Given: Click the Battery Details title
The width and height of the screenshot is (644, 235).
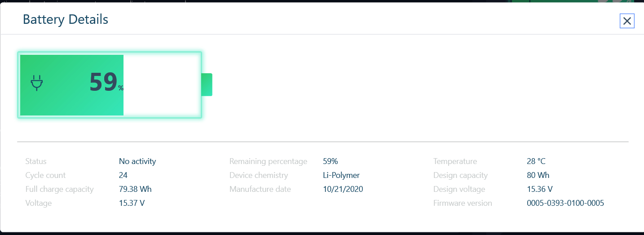Looking at the screenshot, I should (x=66, y=19).
